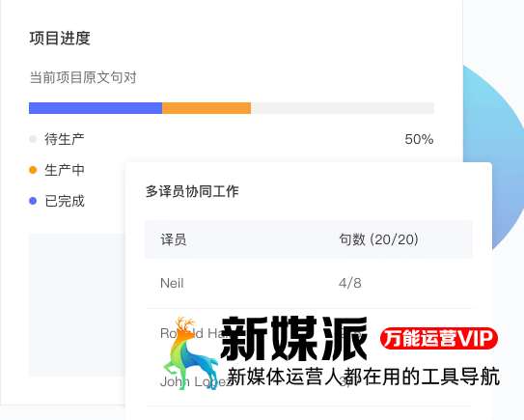This screenshot has width=524, height=420.
Task: Click the 句数 (20/20) column header
Action: pyautogui.click(x=378, y=239)
